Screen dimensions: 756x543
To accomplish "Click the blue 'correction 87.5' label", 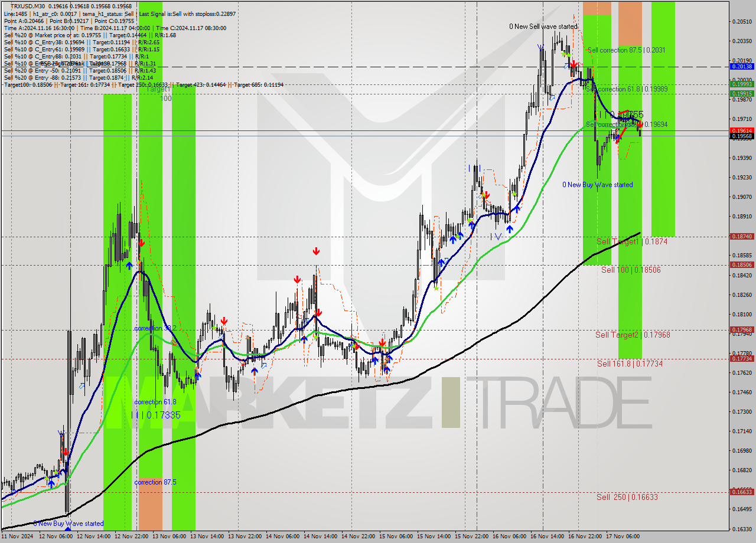I will pyautogui.click(x=155, y=482).
